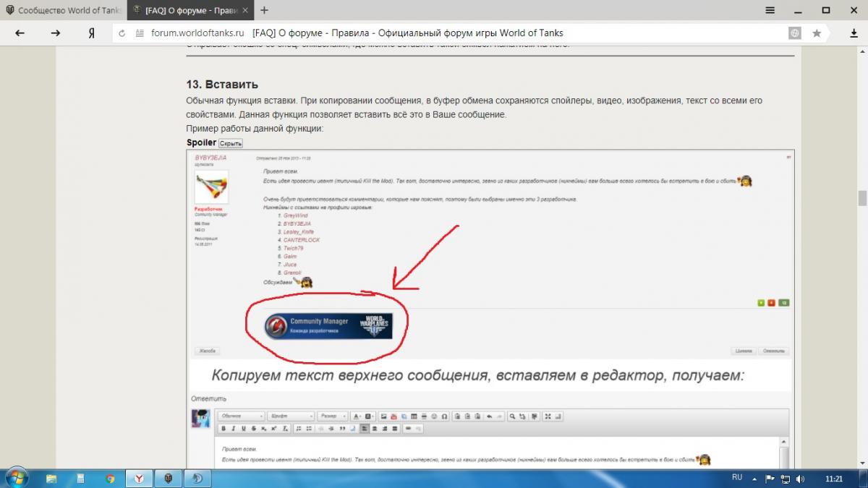This screenshot has width=868, height=488.
Task: Click Lesley_Knife nickname in the embedded post
Action: [299, 231]
